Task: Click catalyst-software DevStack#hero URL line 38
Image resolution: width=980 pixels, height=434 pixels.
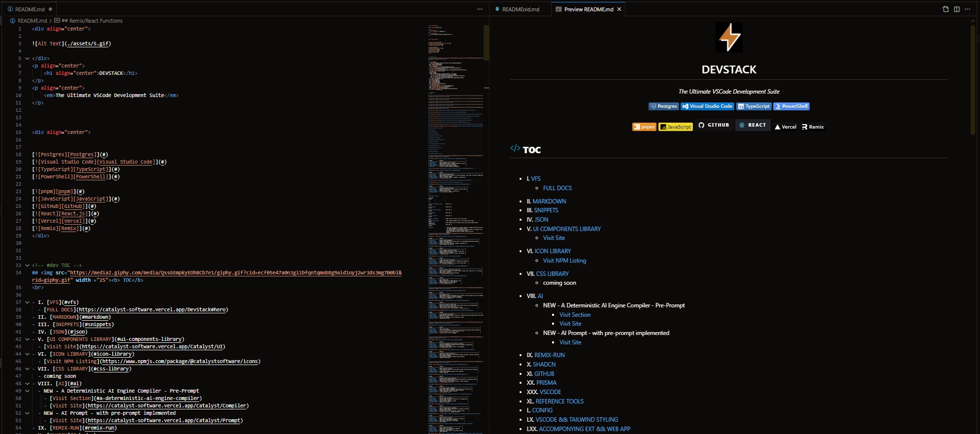Action: [152, 309]
